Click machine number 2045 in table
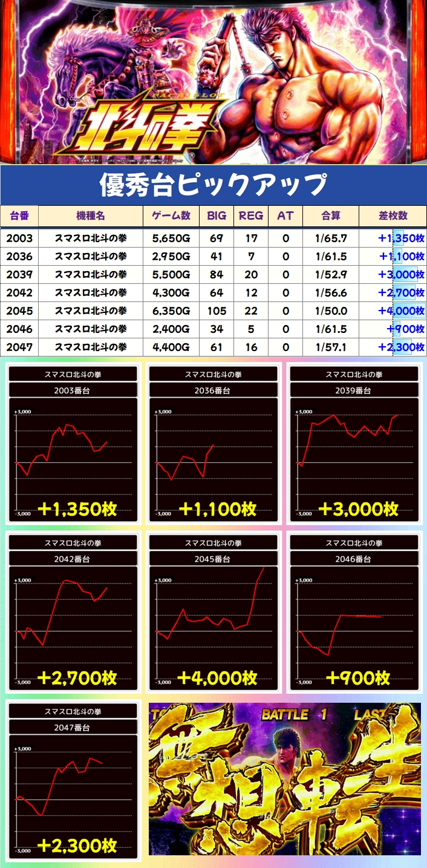Viewport: 427px width, 868px height. pos(19,311)
